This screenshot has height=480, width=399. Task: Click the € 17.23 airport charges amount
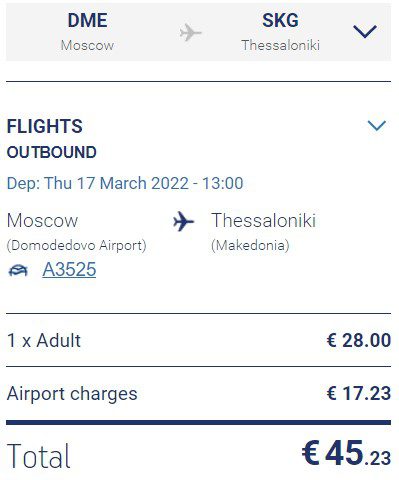[x=359, y=393]
